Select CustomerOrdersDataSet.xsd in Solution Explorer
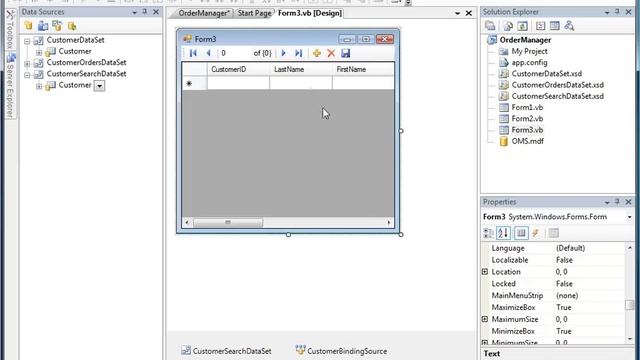Image resolution: width=640 pixels, height=360 pixels. tap(557, 85)
